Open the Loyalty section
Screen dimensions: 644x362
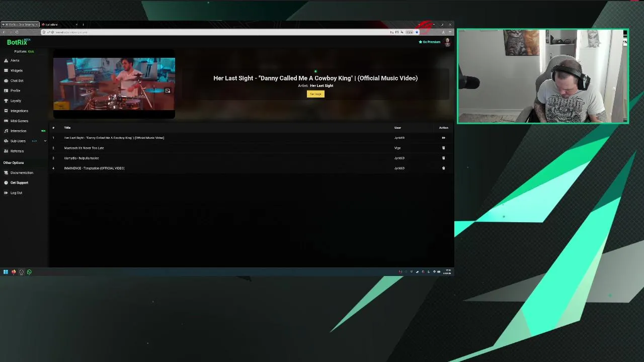tap(16, 101)
